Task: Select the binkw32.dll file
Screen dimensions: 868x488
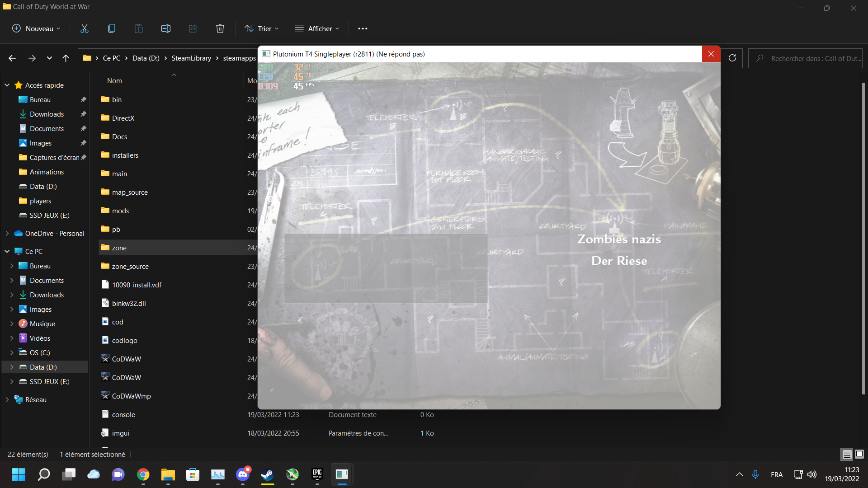Action: (x=129, y=303)
